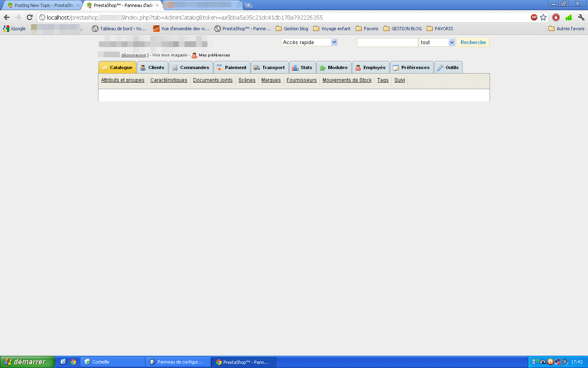Image resolution: width=588 pixels, height=368 pixels.
Task: Open the Suivi link
Action: pos(400,80)
